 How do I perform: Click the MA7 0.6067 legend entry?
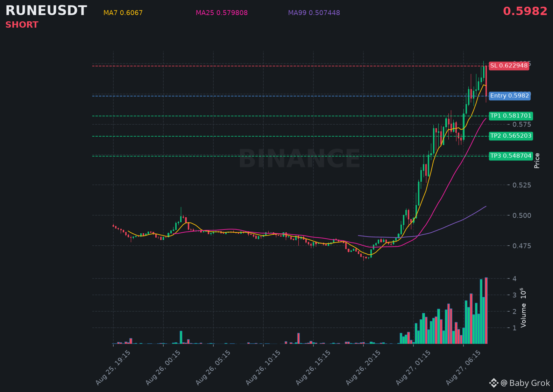click(123, 13)
